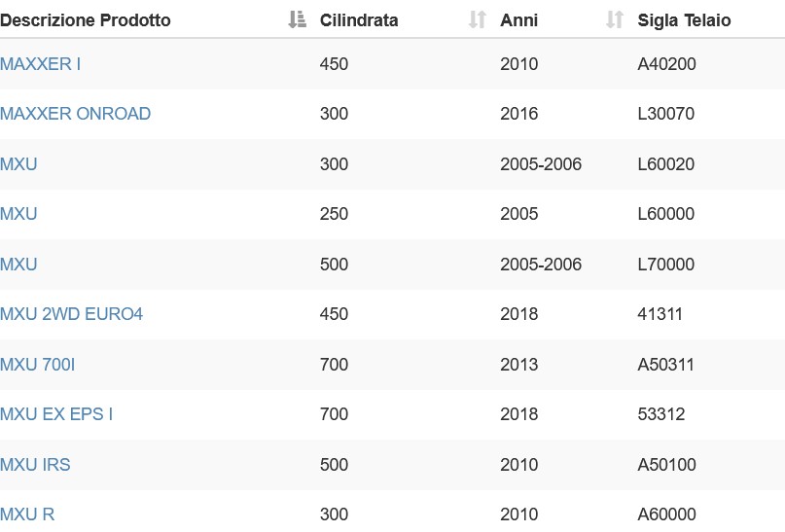Select the MXU 300 model link
This screenshot has width=785, height=532.
pos(18,164)
